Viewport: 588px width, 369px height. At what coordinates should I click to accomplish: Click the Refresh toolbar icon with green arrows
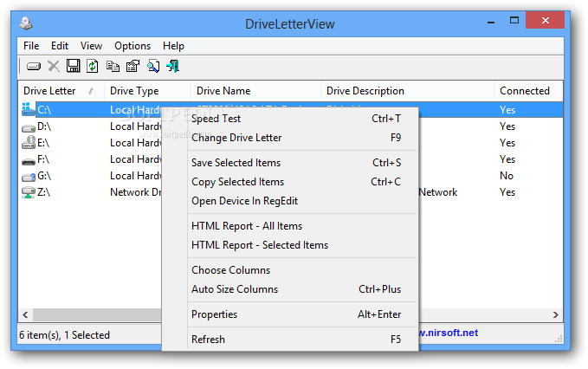(x=93, y=66)
